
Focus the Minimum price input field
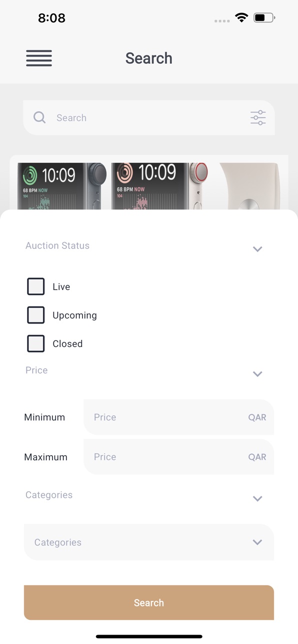click(x=178, y=417)
